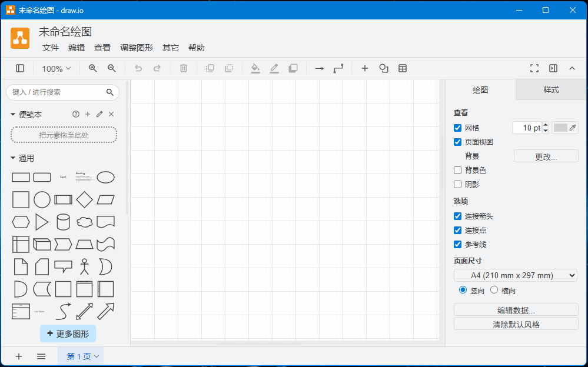Click the Undo arrow in the toolbar
588x367 pixels.
(x=138, y=68)
